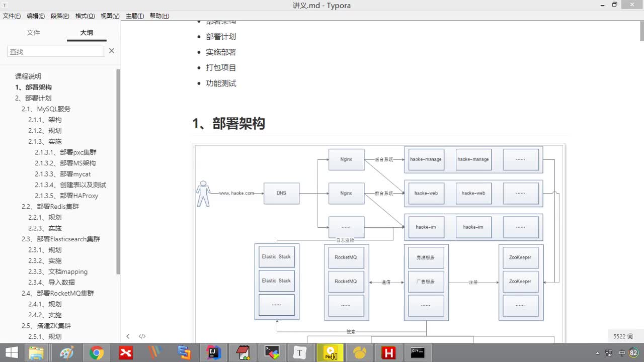Image resolution: width=644 pixels, height=362 pixels.
Task: Click the 打包项目 bullet in the document
Action: tap(221, 67)
